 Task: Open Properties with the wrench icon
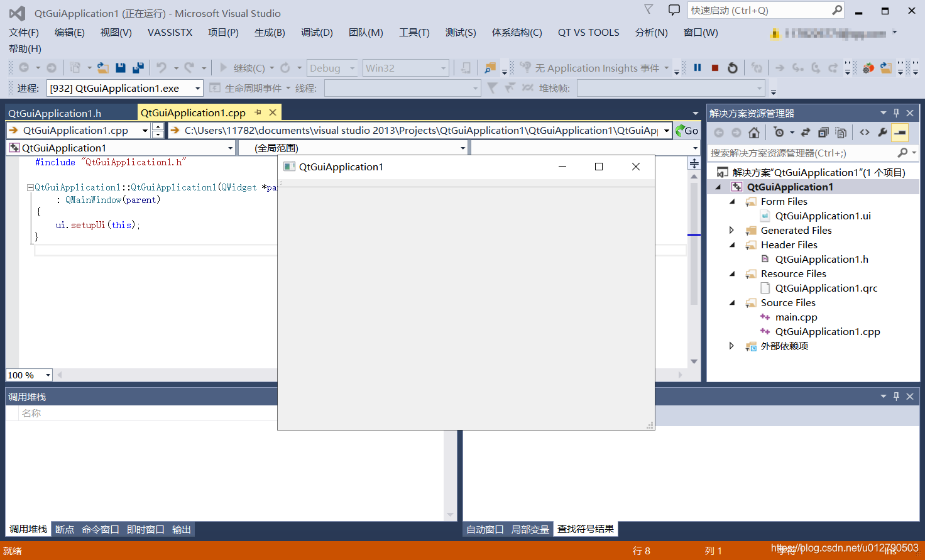(x=882, y=132)
